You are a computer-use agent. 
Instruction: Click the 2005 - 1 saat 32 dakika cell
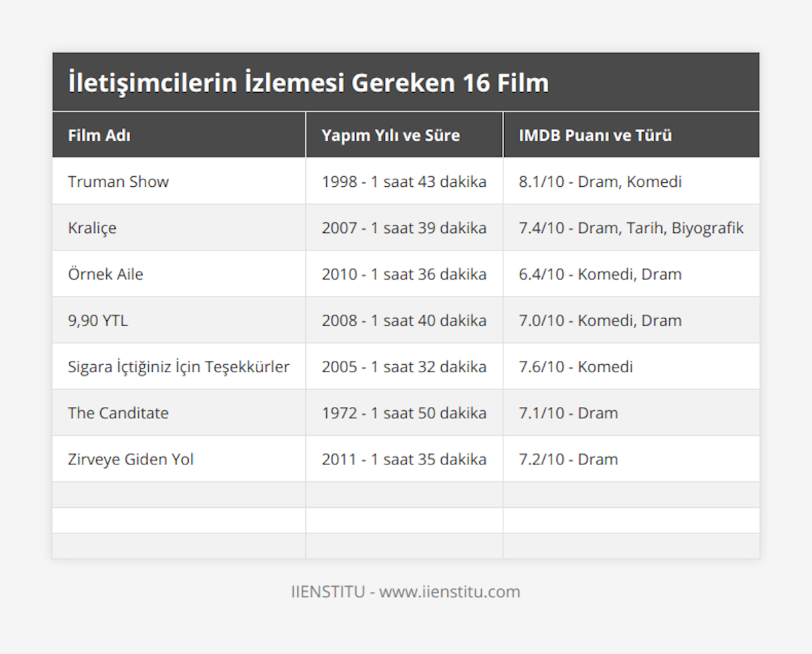[x=404, y=367]
